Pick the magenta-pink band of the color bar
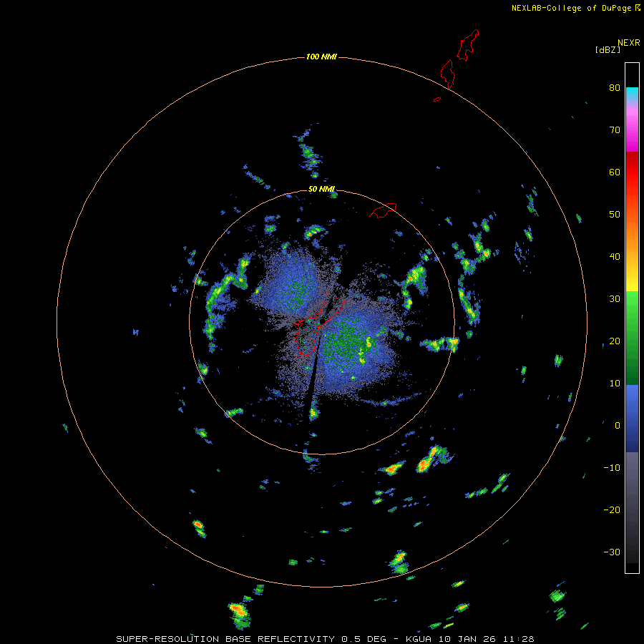This screenshot has height=644, width=644. (632, 132)
